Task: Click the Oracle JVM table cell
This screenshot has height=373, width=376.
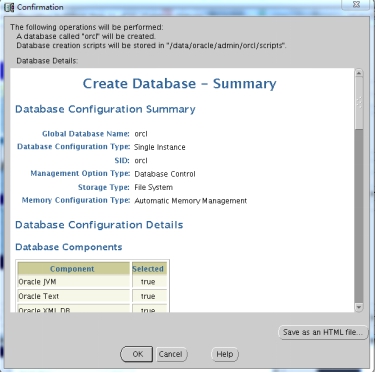Action: pyautogui.click(x=74, y=282)
